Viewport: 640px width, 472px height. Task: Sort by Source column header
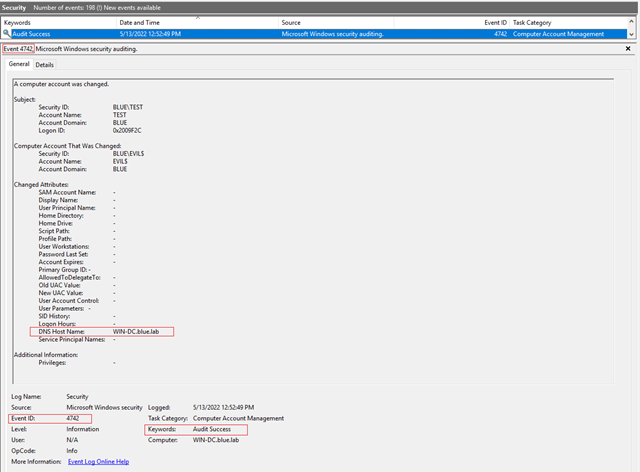291,22
